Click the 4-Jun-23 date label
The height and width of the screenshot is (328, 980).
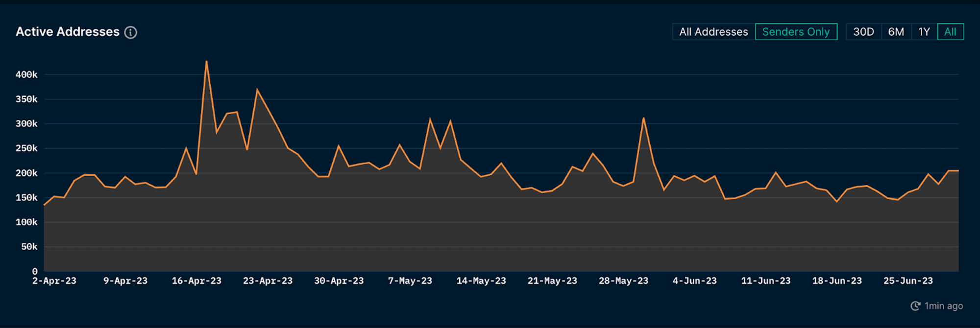[695, 281]
